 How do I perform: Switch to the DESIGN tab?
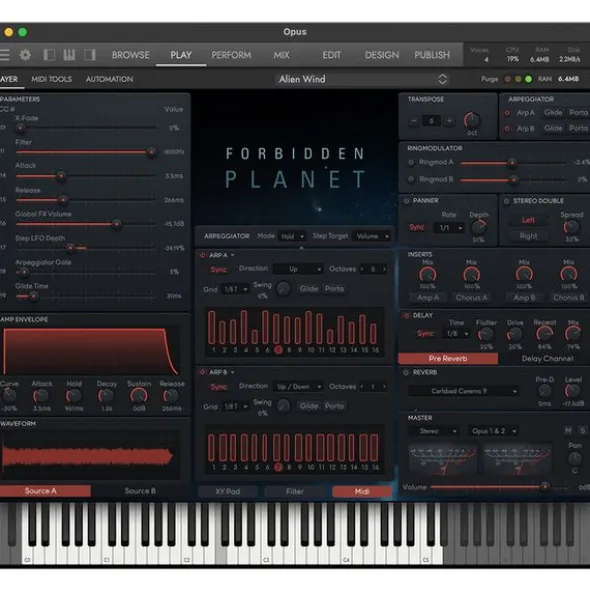[382, 55]
